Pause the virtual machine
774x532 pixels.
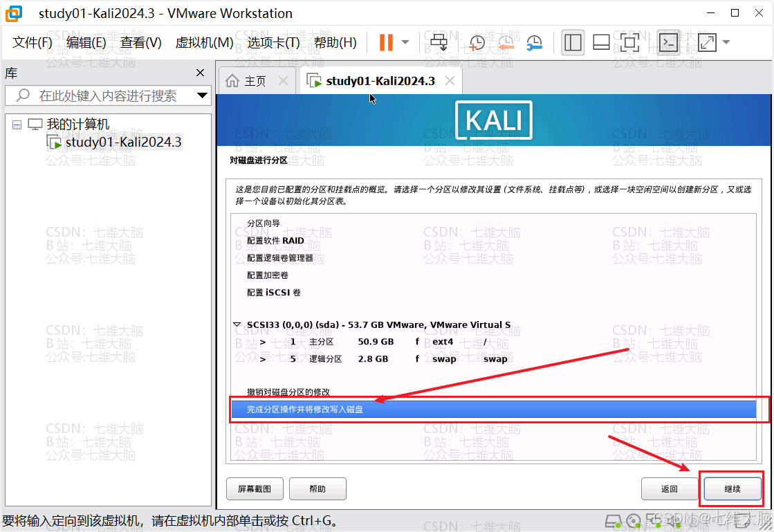[x=386, y=42]
